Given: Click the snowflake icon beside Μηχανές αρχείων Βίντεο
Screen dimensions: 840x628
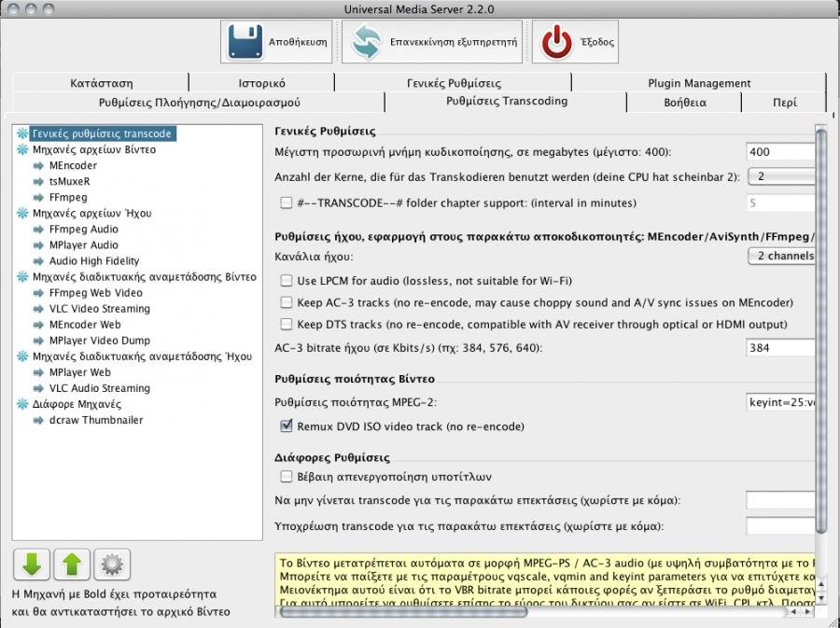Looking at the screenshot, I should point(22,149).
